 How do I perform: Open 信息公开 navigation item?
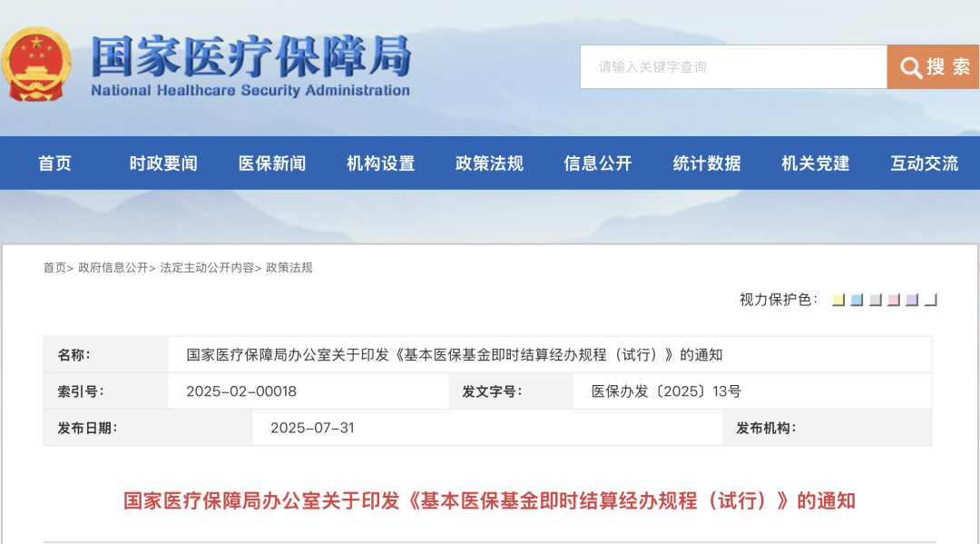pyautogui.click(x=598, y=163)
